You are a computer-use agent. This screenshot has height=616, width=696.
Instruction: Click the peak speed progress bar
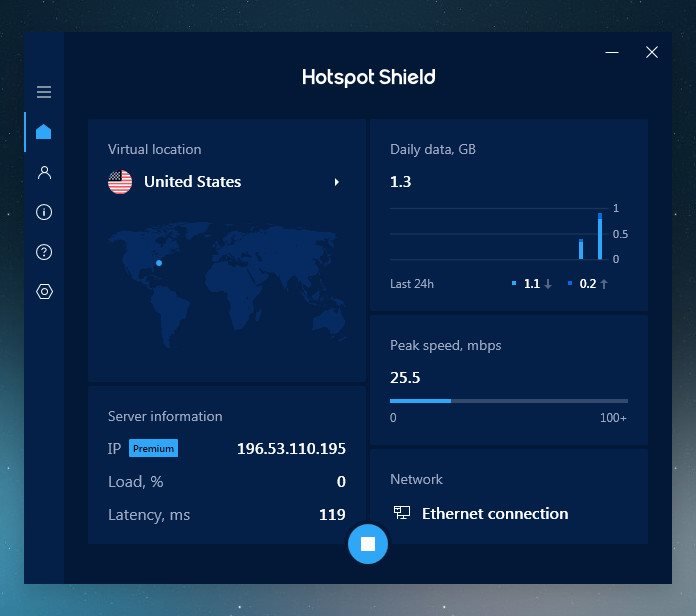pos(508,400)
